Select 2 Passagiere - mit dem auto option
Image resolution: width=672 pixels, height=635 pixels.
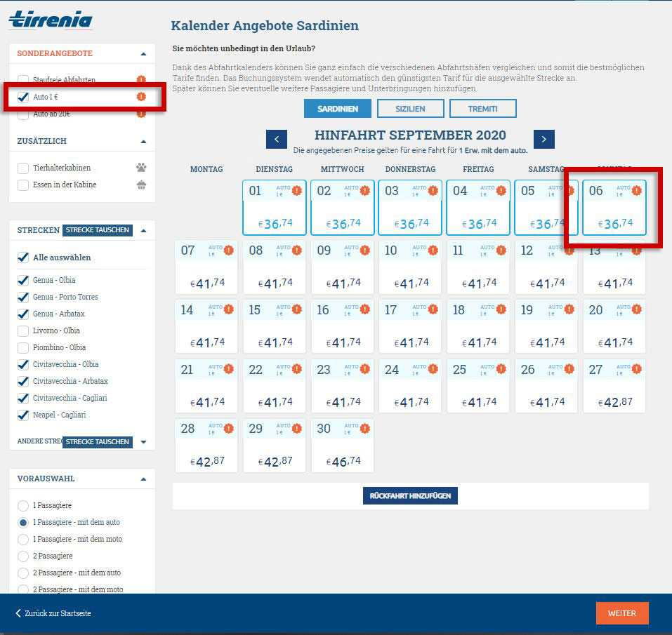(23, 573)
